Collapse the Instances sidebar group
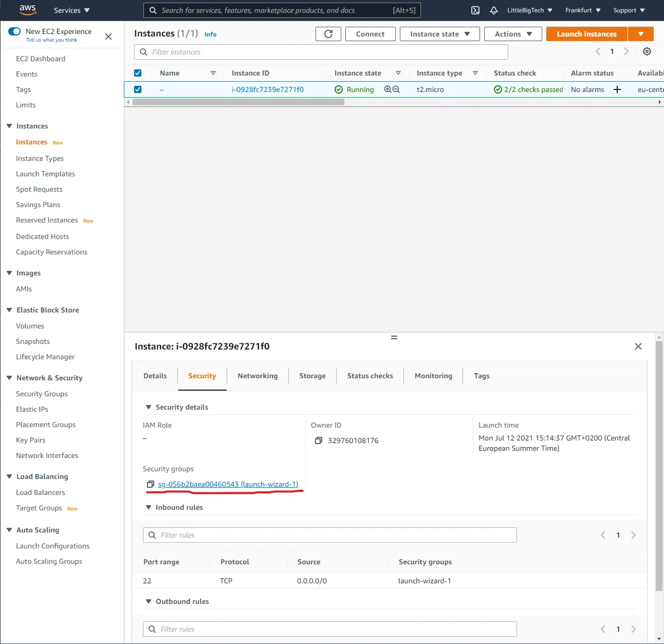This screenshot has width=664, height=644. coord(9,126)
